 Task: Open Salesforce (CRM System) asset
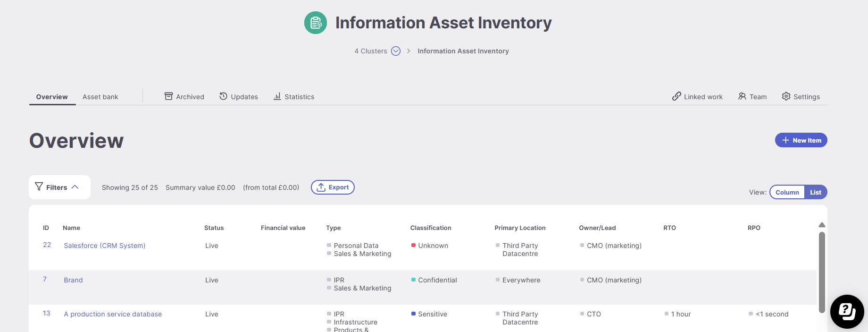click(x=104, y=246)
